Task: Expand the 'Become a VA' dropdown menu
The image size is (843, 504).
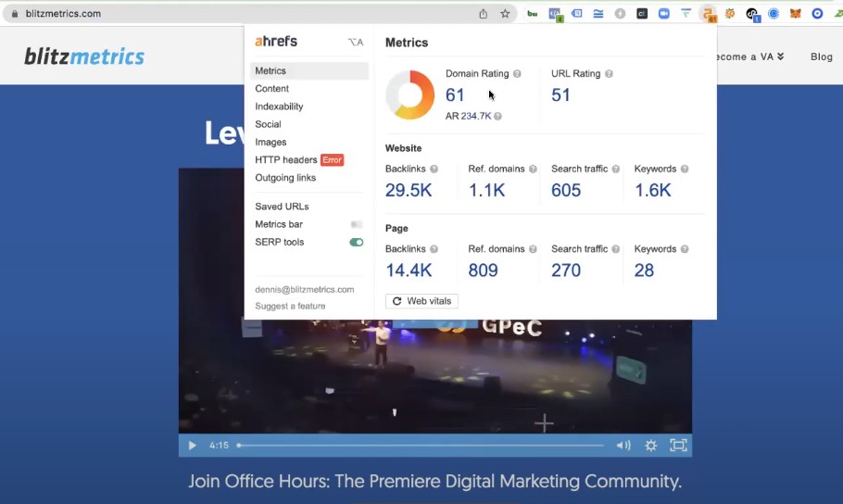Action: click(x=751, y=57)
